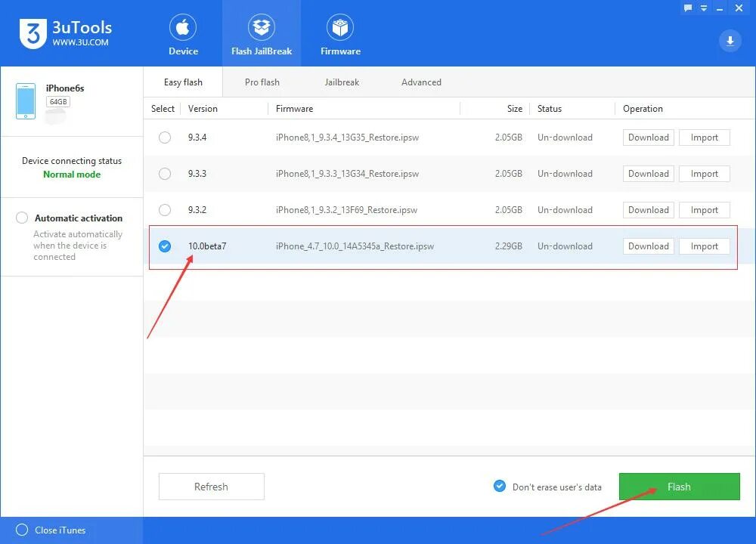Download the 10.0beta7 firmware
Image resolution: width=756 pixels, height=544 pixels.
click(x=648, y=246)
